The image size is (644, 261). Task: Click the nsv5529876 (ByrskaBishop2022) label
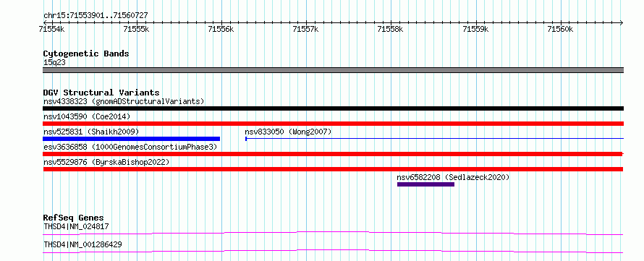tap(106, 162)
